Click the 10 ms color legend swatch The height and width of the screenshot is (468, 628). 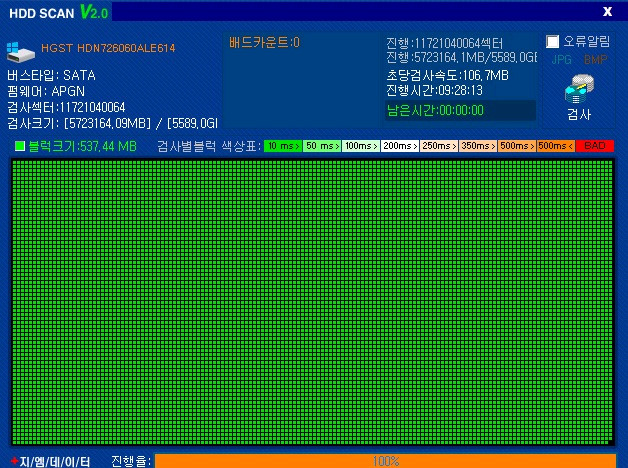point(283,146)
